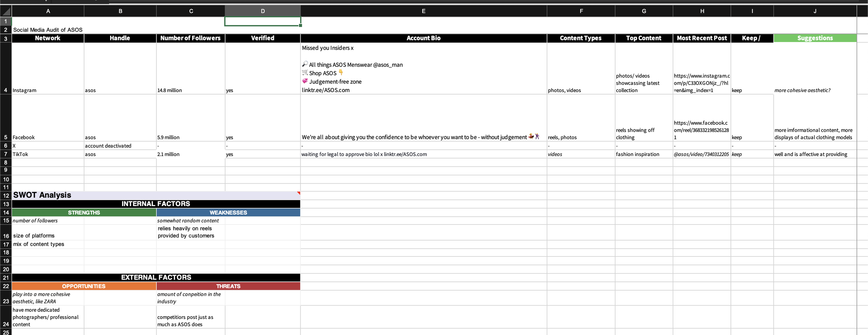The image size is (868, 335).
Task: Select row 5 header
Action: click(x=6, y=118)
